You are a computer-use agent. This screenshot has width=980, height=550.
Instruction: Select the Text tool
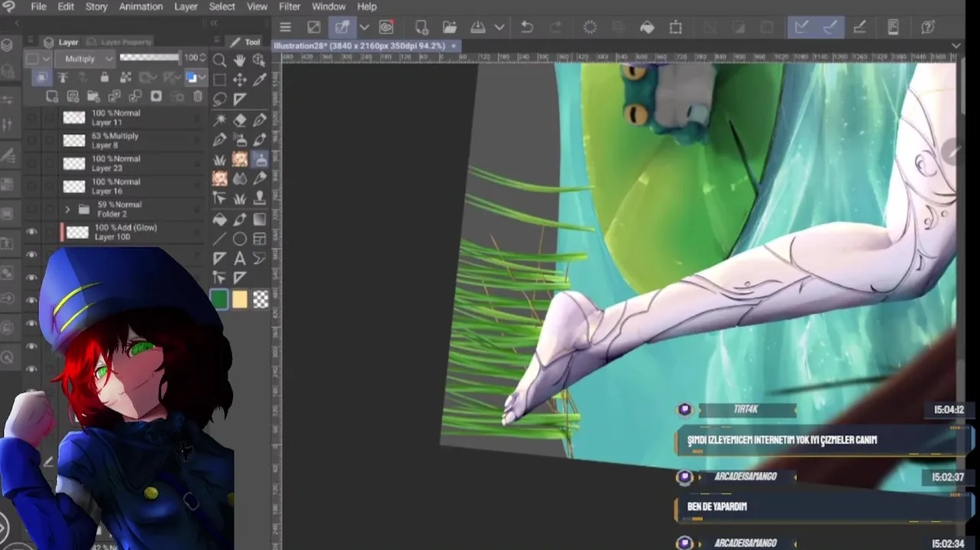click(240, 259)
